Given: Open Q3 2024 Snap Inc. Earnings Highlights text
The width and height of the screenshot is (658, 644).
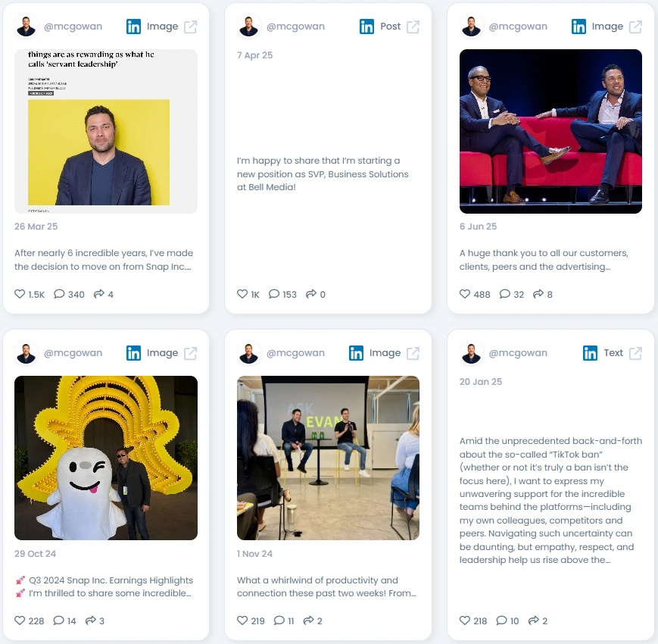Looking at the screenshot, I should point(111,580).
